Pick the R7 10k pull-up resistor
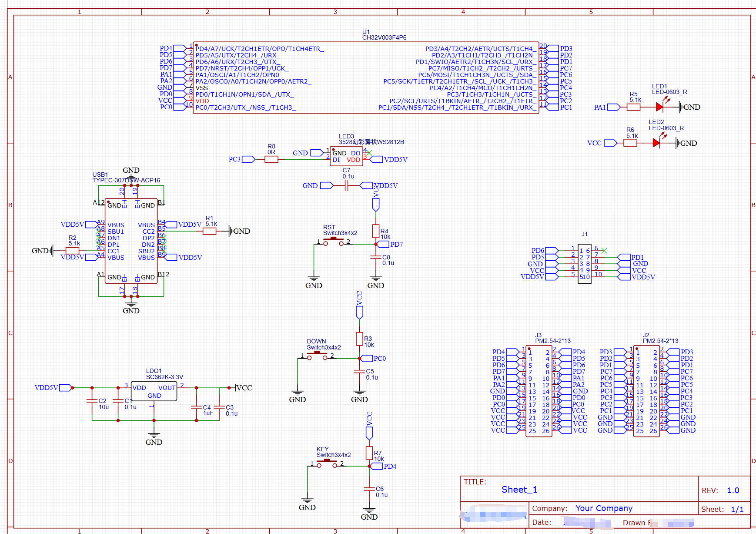 tap(369, 453)
